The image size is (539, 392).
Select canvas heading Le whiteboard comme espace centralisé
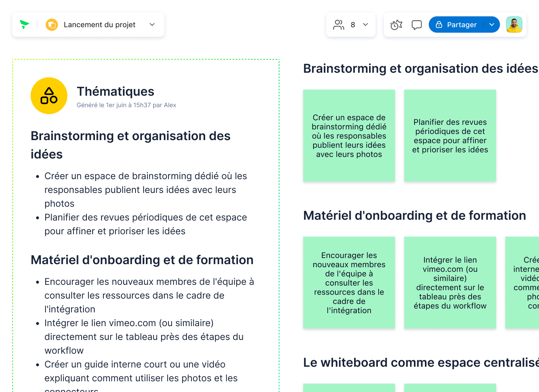(x=421, y=363)
